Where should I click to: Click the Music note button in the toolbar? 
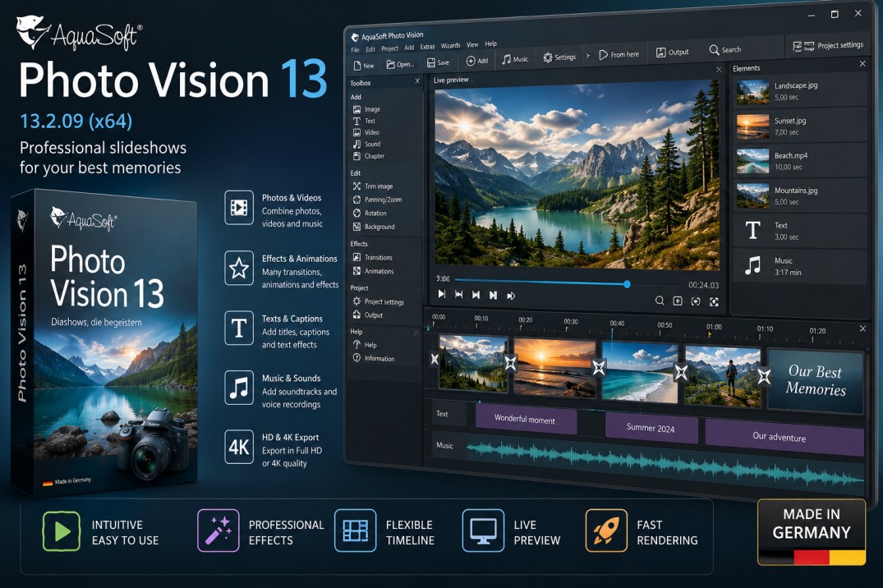515,58
